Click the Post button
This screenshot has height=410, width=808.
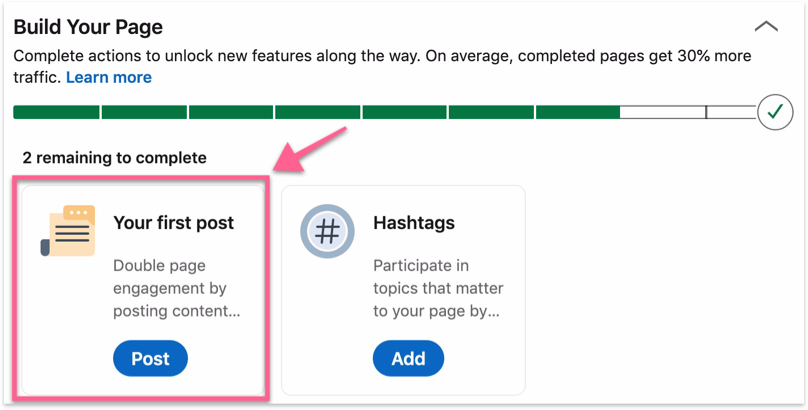[x=150, y=358]
